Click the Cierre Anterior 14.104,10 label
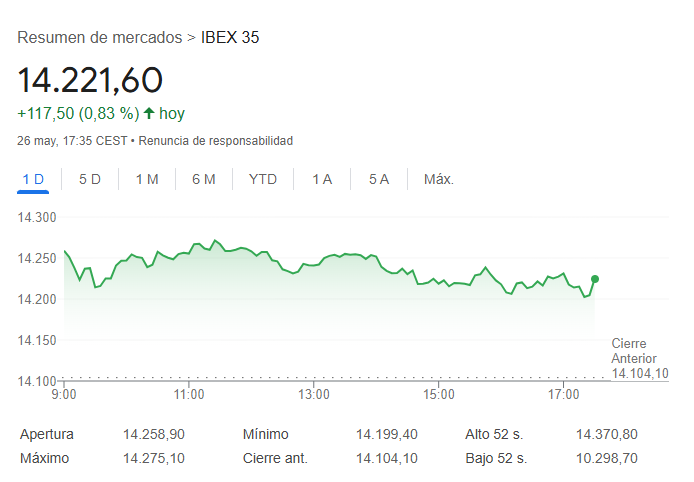 (640, 359)
